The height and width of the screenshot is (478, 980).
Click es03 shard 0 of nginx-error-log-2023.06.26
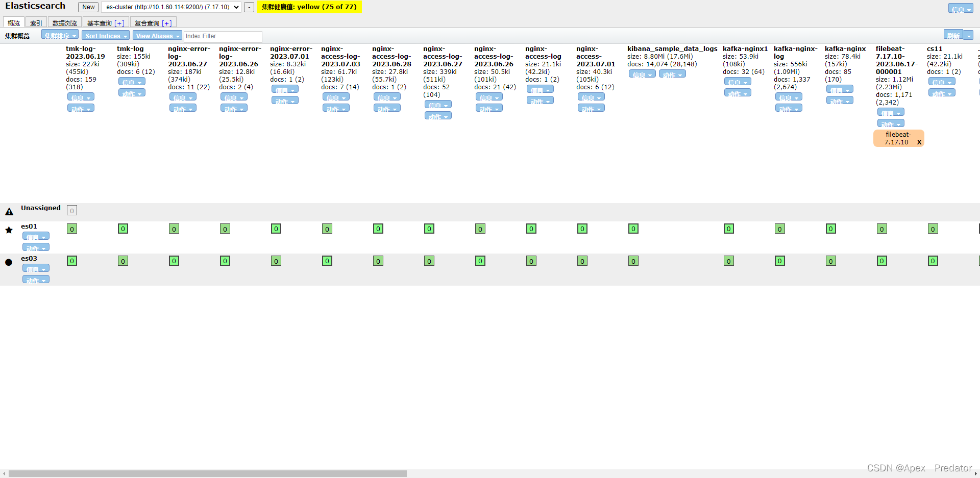(x=225, y=261)
